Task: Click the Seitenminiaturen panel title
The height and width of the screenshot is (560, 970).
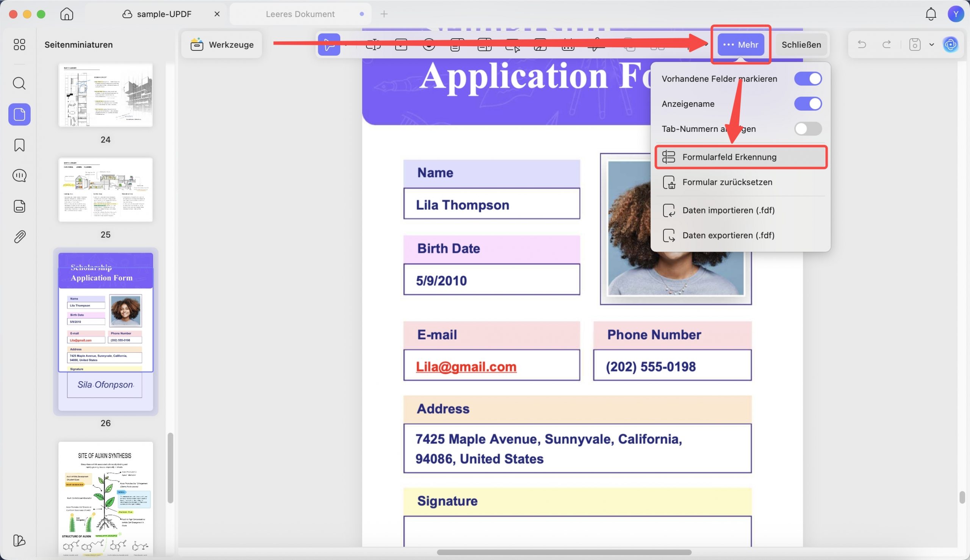Action: tap(78, 45)
